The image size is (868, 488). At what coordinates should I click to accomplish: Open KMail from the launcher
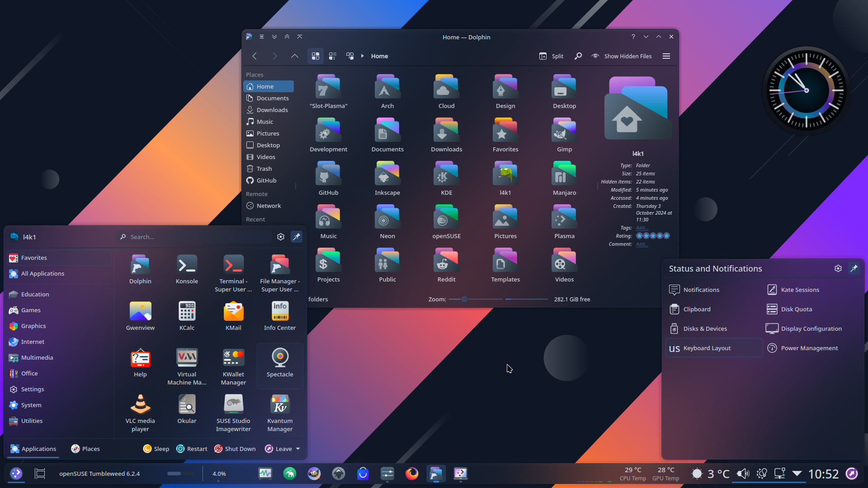233,316
